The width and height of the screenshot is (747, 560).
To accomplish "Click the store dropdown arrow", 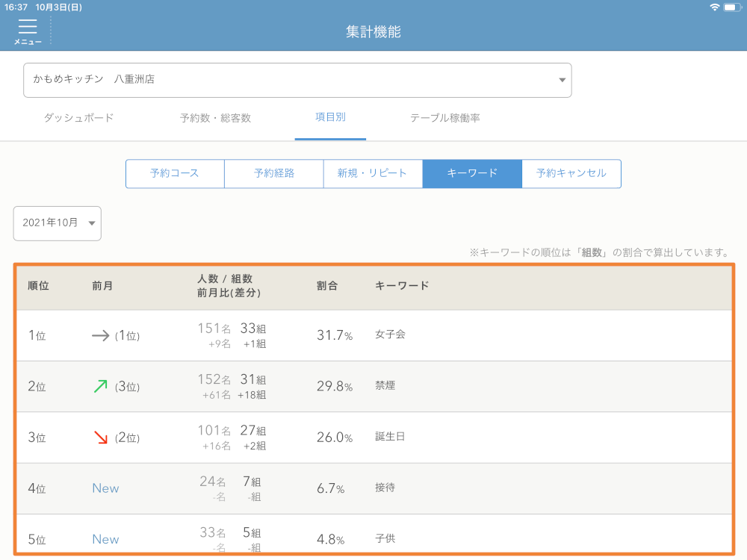I will [562, 81].
